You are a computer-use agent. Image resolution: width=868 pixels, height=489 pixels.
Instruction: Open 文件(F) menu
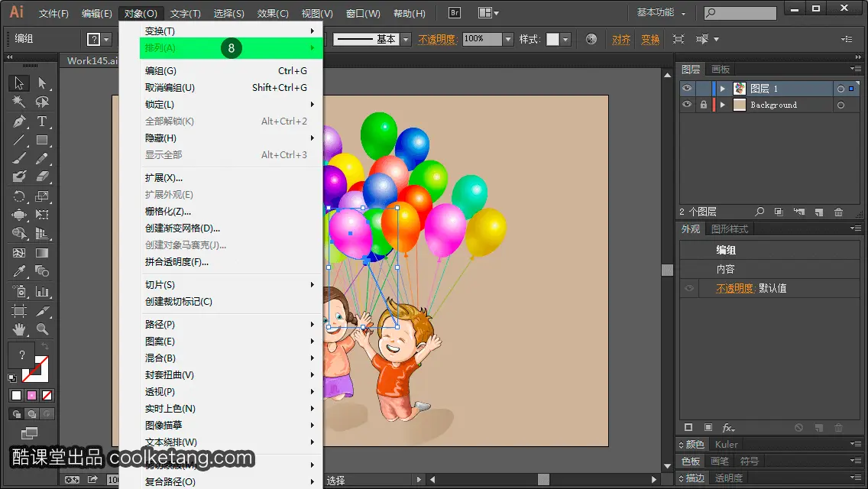click(53, 13)
